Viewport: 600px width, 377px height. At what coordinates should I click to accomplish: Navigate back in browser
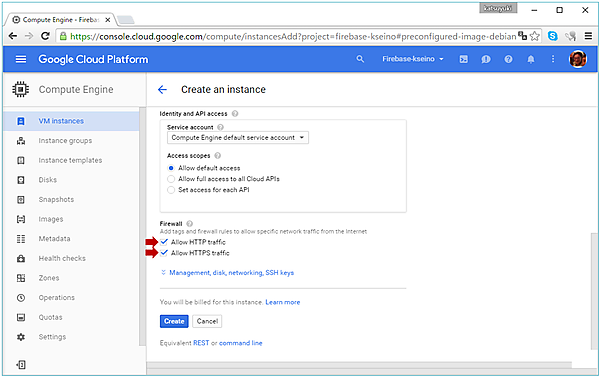(13, 36)
